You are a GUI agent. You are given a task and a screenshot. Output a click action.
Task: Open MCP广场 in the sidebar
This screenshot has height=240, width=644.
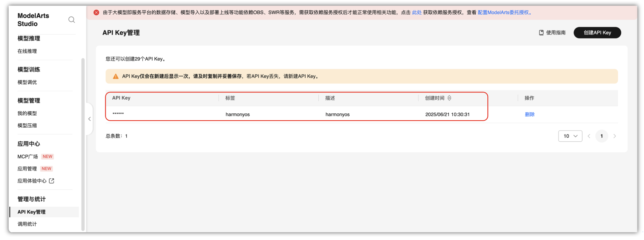[28, 157]
